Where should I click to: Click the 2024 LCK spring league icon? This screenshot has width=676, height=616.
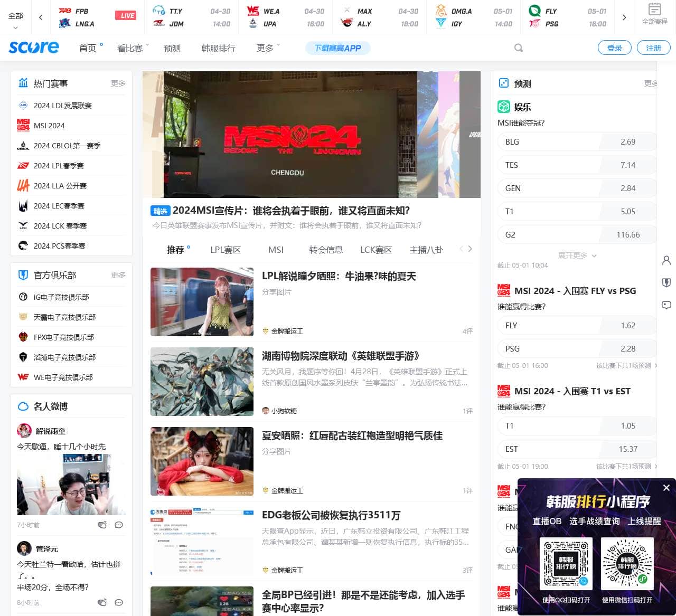point(23,226)
